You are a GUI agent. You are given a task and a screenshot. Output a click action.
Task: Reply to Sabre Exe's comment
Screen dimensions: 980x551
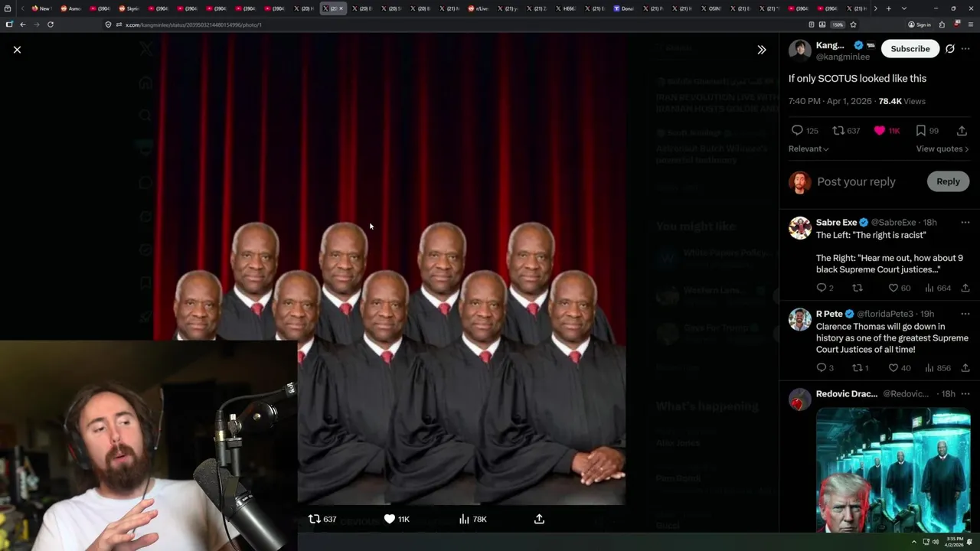[822, 288]
